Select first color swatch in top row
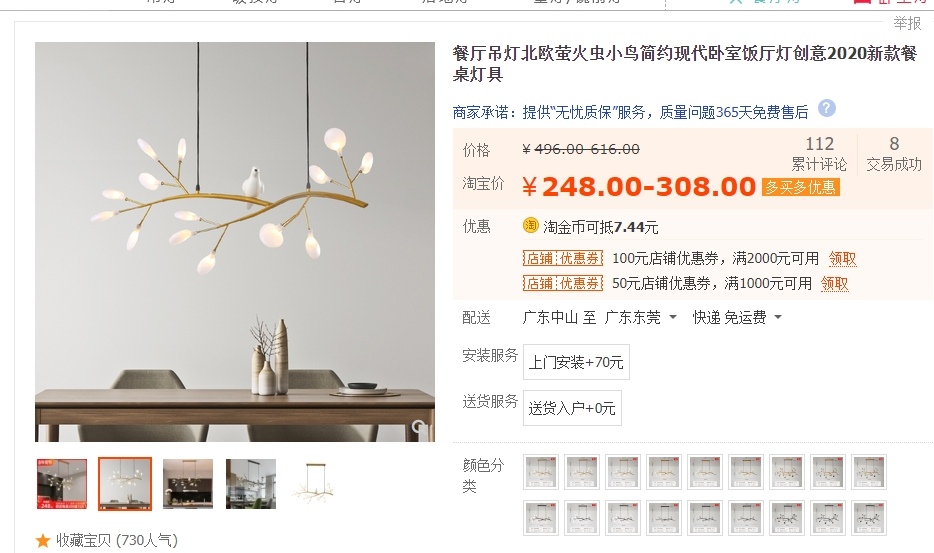 pyautogui.click(x=541, y=472)
